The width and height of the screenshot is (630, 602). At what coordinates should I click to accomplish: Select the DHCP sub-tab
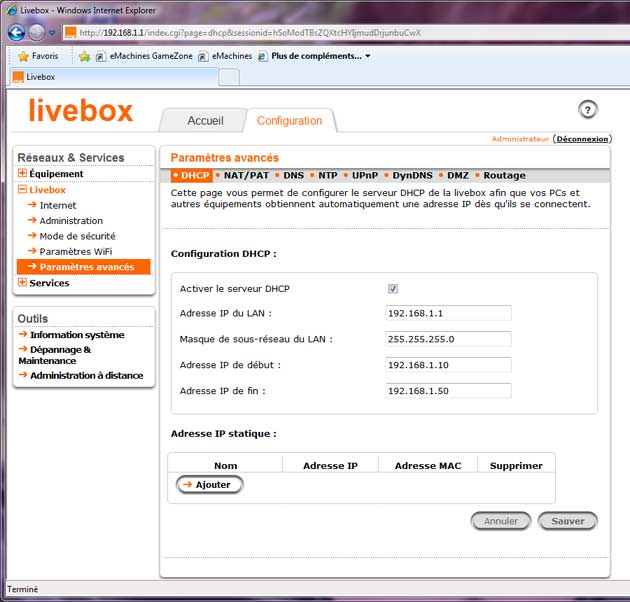click(x=191, y=176)
